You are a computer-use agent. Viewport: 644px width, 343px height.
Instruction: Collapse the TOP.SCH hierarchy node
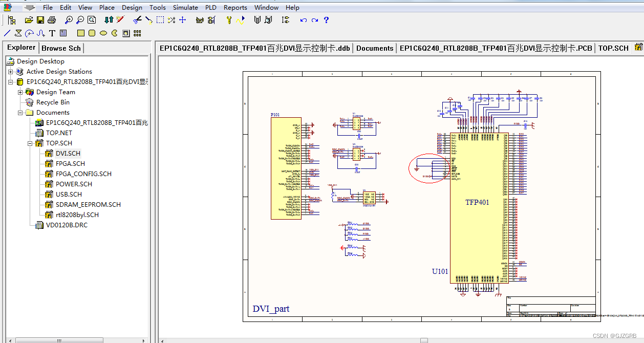(30, 143)
